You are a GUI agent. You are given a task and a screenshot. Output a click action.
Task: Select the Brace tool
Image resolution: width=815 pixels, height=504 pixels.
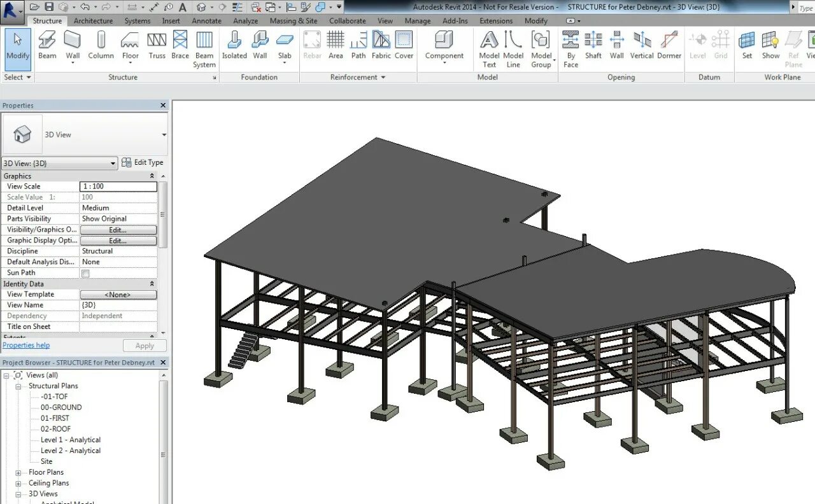[180, 45]
